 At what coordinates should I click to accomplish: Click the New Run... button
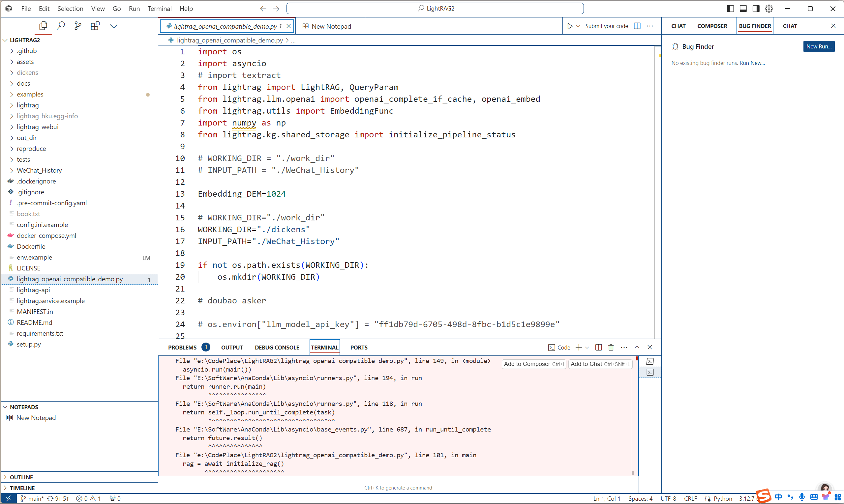click(819, 46)
